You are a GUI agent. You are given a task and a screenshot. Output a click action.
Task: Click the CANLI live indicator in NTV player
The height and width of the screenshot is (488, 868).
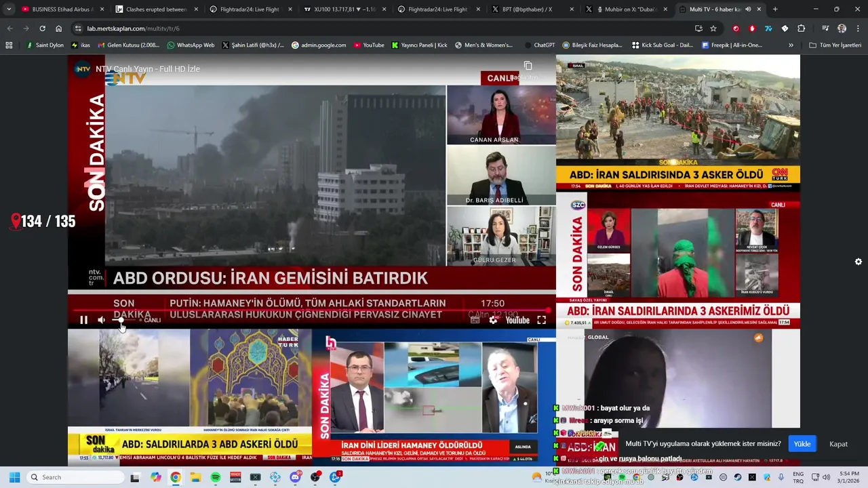[x=151, y=320]
